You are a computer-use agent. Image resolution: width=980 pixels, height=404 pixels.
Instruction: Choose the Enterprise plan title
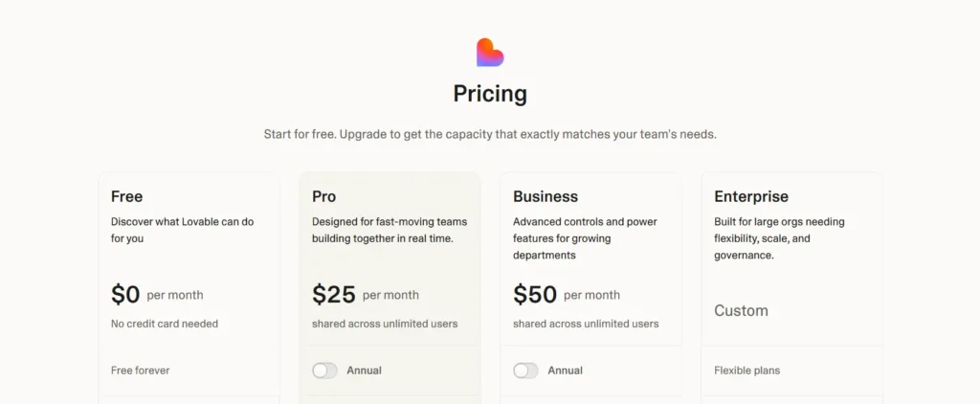pos(751,196)
